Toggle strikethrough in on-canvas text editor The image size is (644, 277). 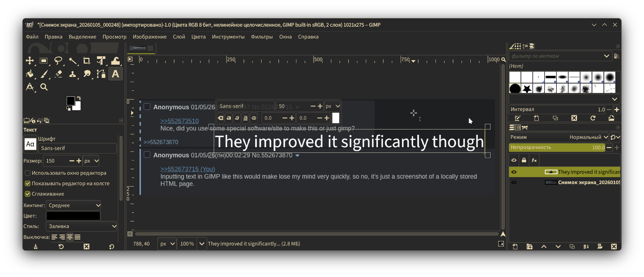pos(254,118)
